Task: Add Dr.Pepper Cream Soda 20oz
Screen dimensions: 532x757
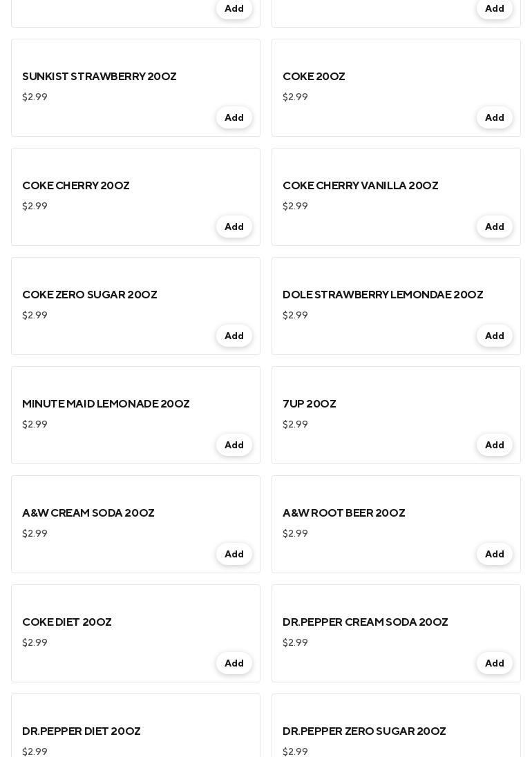Action: tap(494, 663)
